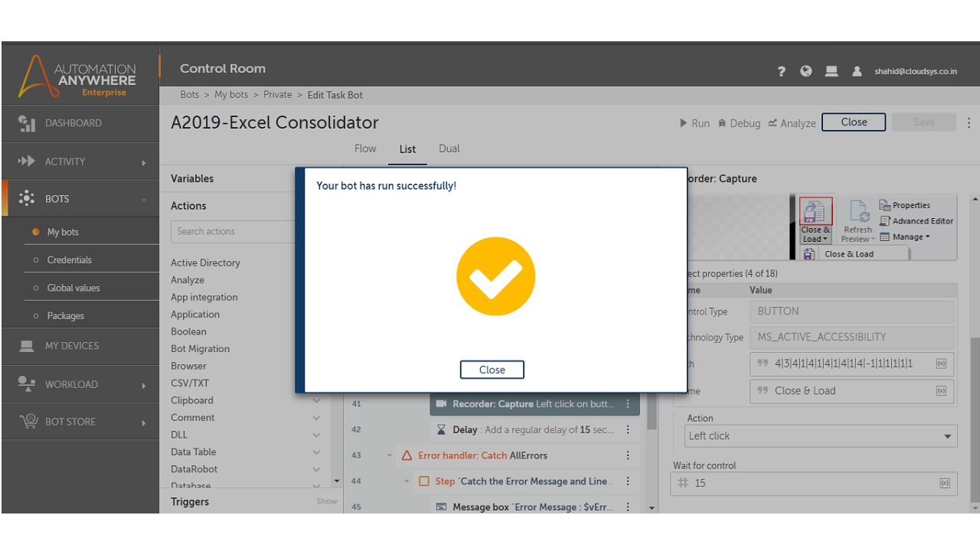The height and width of the screenshot is (551, 980).
Task: Expand the Activity sidebar menu arrow
Action: [143, 162]
